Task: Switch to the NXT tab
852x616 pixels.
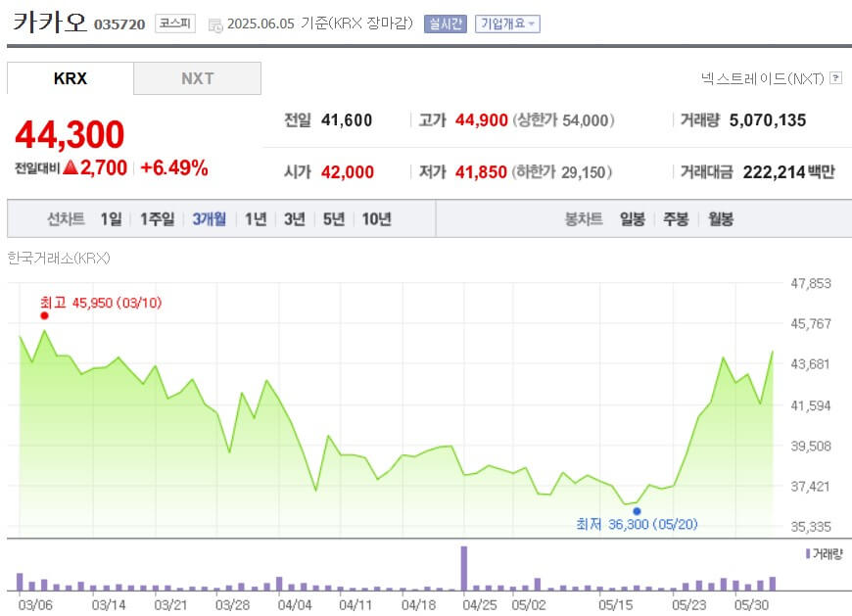Action: [197, 78]
